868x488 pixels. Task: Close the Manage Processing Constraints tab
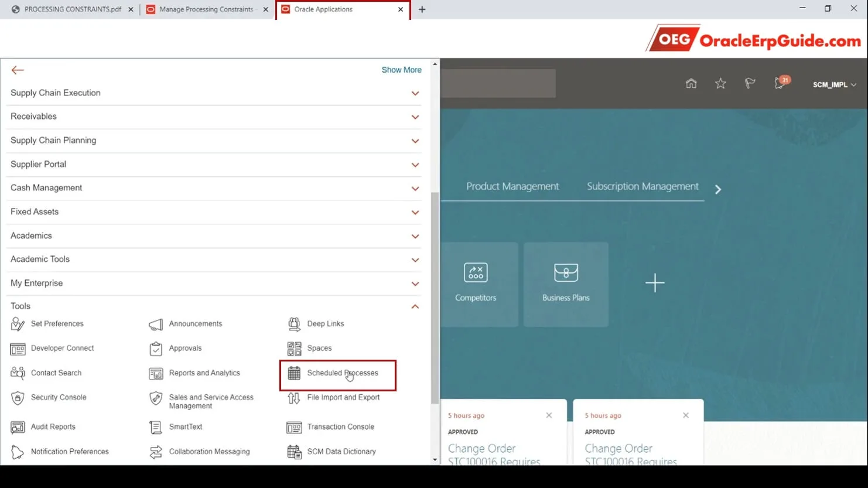[x=265, y=9]
